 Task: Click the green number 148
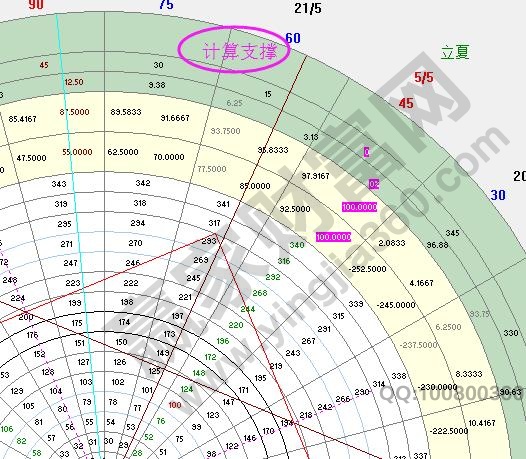[x=199, y=373]
